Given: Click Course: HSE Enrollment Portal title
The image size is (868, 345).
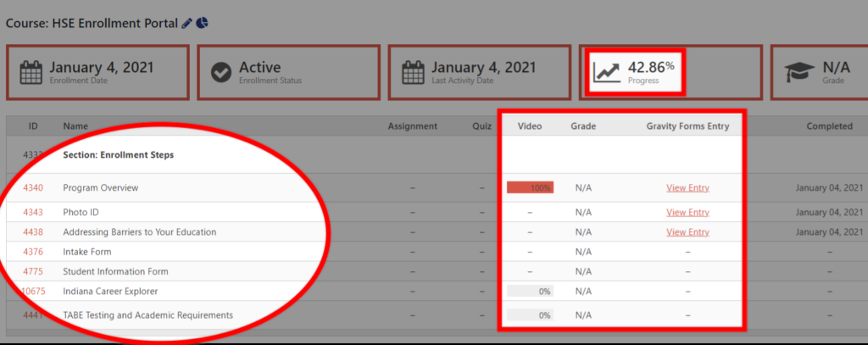Looking at the screenshot, I should [92, 23].
